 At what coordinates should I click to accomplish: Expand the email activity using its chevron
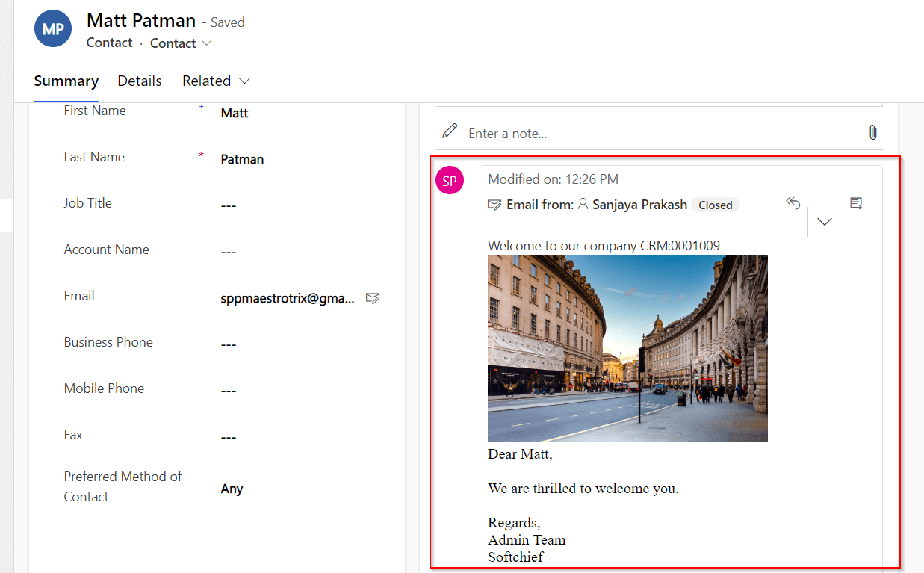click(824, 221)
